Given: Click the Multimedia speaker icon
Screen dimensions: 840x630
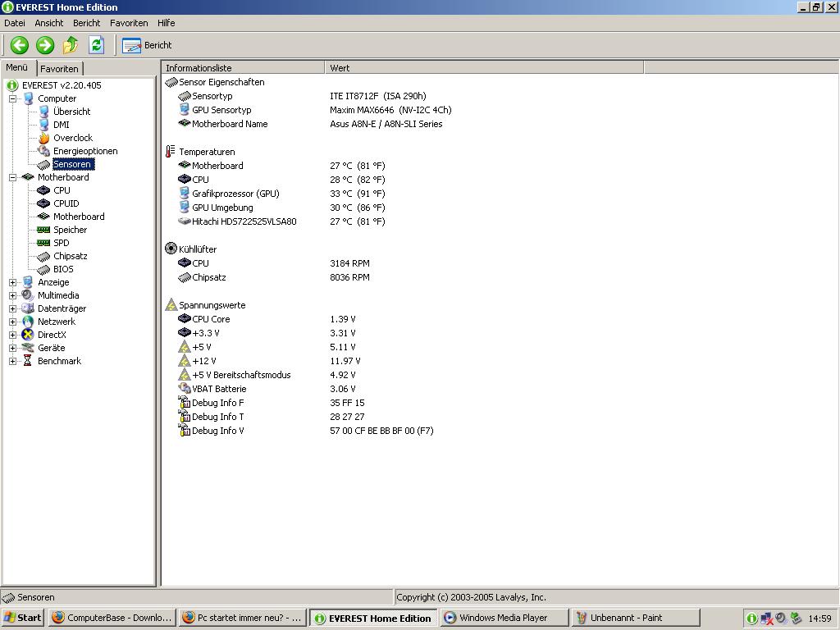Looking at the screenshot, I should pos(28,295).
